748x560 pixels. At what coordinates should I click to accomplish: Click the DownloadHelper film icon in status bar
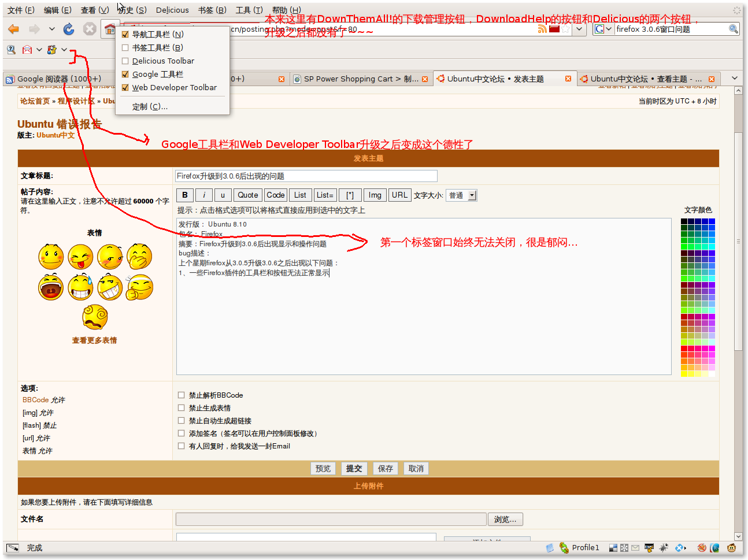coord(649,548)
